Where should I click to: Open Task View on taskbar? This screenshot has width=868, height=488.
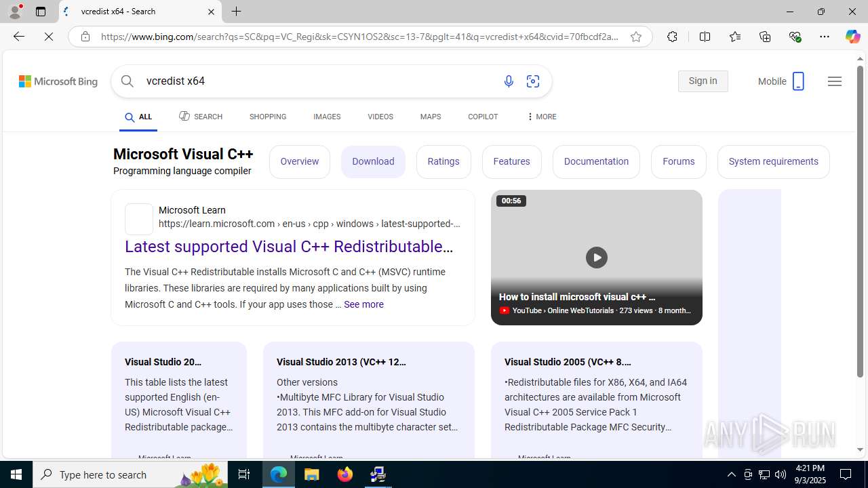244,474
